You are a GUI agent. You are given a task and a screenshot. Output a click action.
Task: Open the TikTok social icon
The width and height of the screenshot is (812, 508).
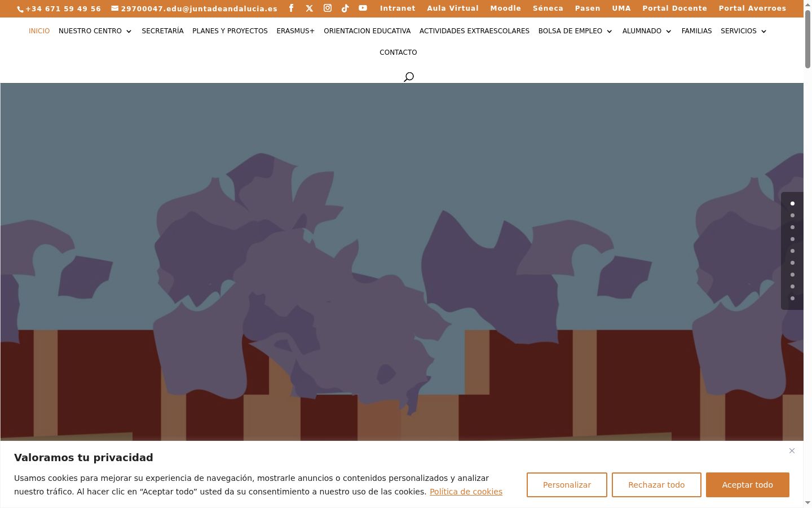tap(345, 8)
